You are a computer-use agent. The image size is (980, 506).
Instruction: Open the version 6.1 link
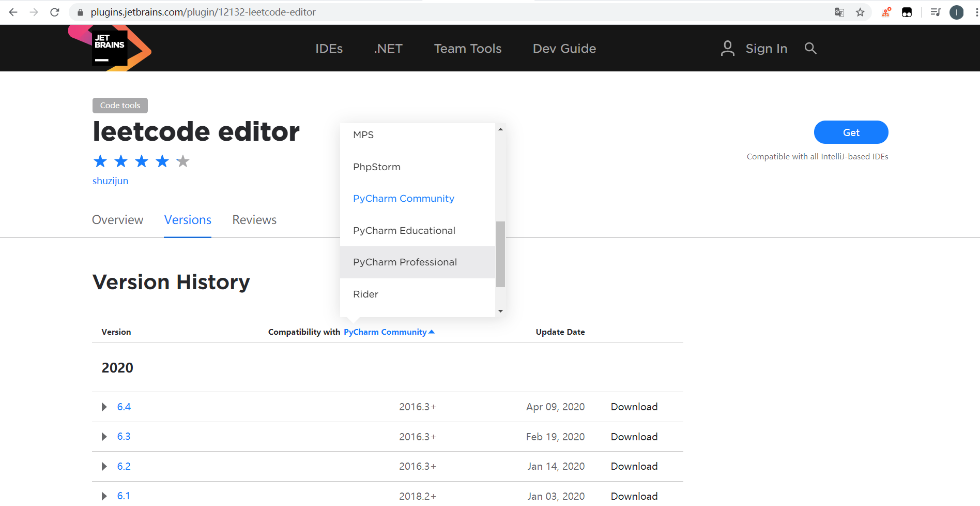point(124,496)
